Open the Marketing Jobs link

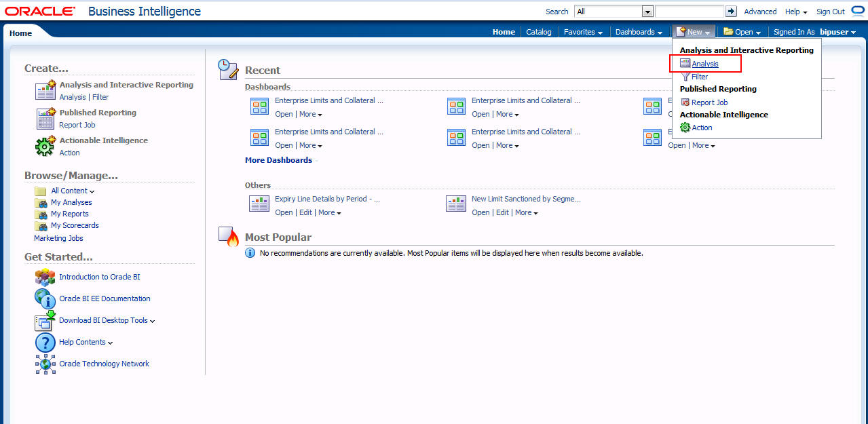(58, 238)
